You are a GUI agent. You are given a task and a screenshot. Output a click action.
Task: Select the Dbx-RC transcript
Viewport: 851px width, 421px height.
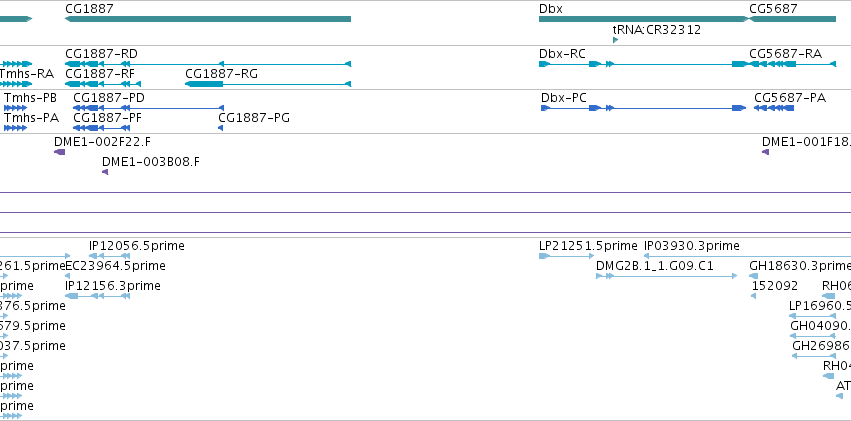coord(644,64)
